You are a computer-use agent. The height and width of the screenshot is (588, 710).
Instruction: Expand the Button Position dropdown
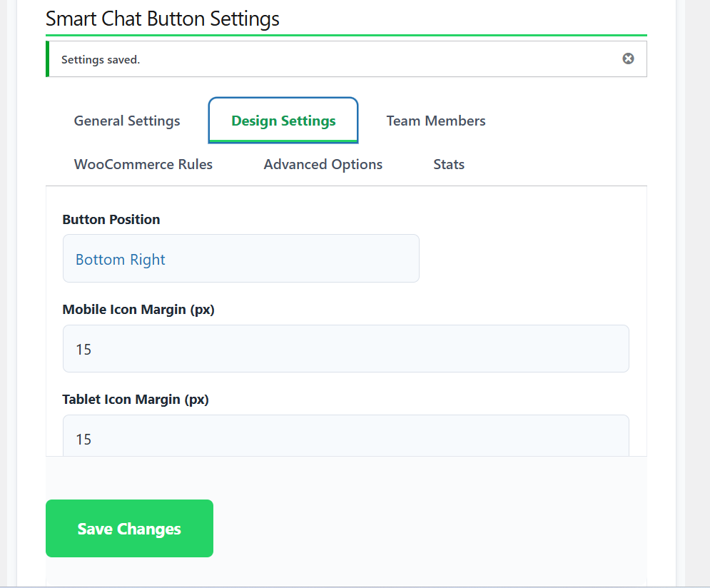241,259
